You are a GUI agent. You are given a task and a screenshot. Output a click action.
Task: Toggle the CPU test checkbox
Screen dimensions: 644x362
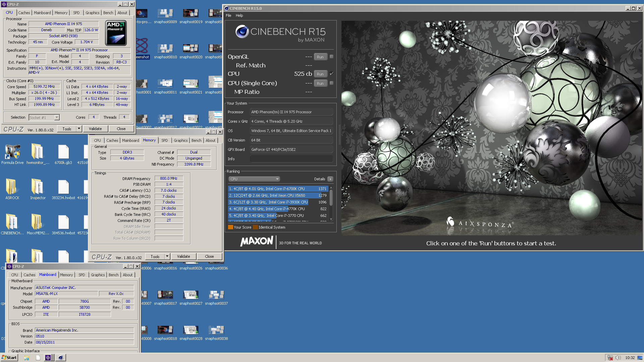[331, 73]
